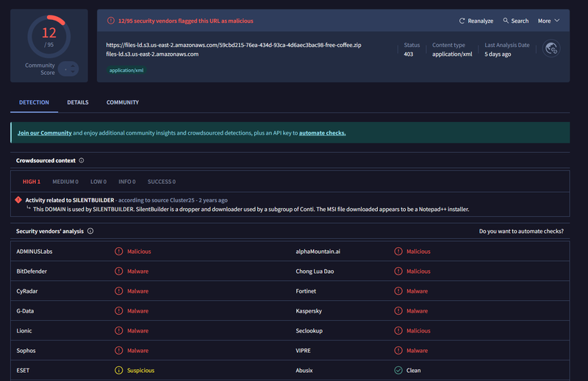Click info icon next to Crowdsourced context

point(82,160)
